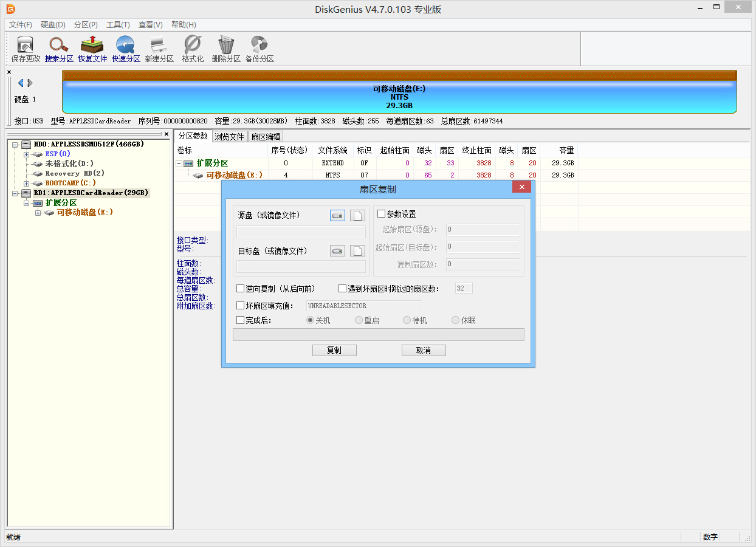
Task: Expand the ESP(0) partition node
Action: coord(26,154)
